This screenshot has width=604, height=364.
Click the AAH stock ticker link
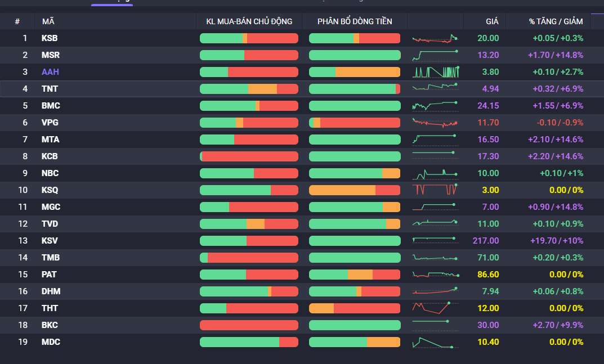coord(50,72)
